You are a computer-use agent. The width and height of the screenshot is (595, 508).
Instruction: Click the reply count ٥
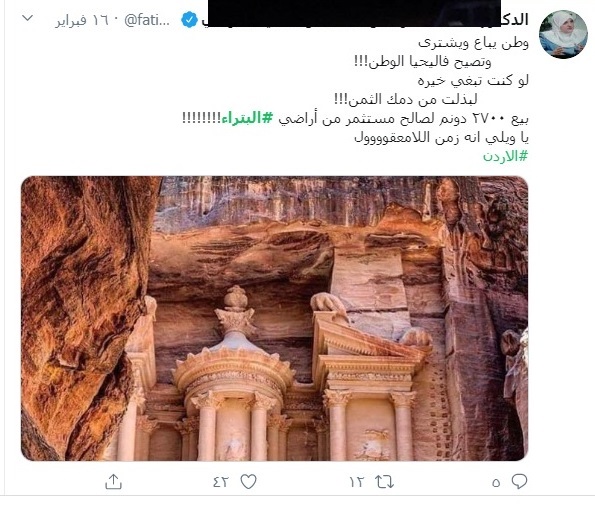[496, 483]
